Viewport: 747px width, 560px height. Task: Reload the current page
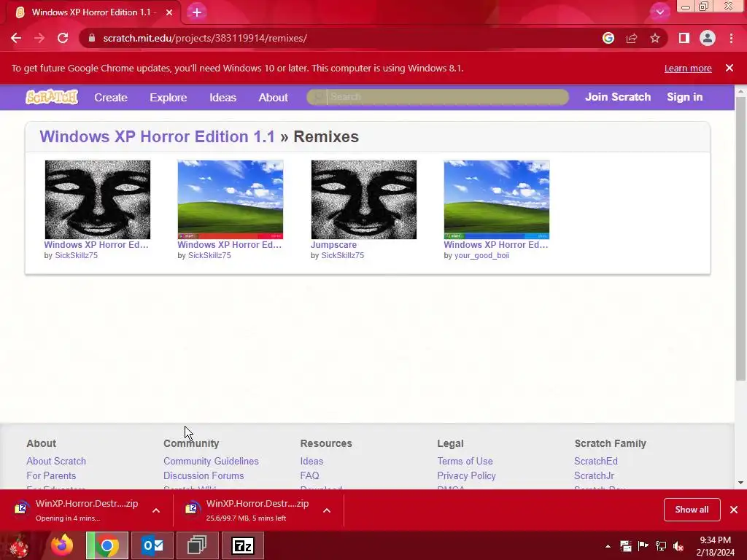pos(63,38)
